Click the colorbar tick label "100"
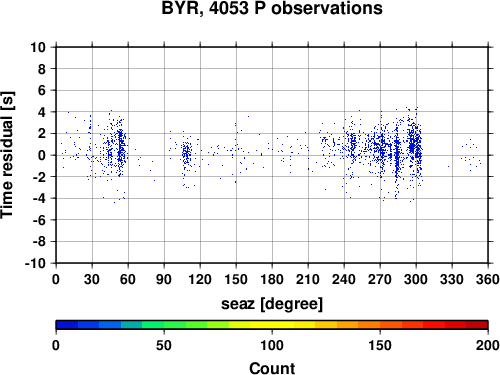The height and width of the screenshot is (375, 500). [272, 345]
